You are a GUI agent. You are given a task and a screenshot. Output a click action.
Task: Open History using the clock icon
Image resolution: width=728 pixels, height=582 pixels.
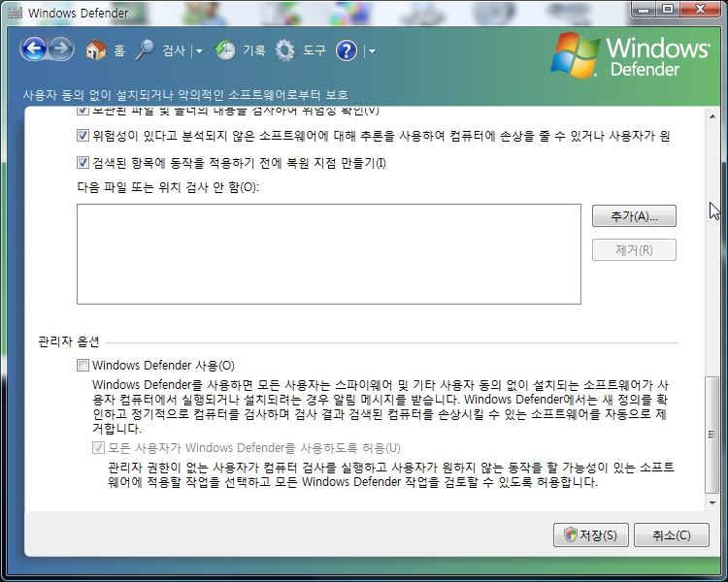point(225,50)
